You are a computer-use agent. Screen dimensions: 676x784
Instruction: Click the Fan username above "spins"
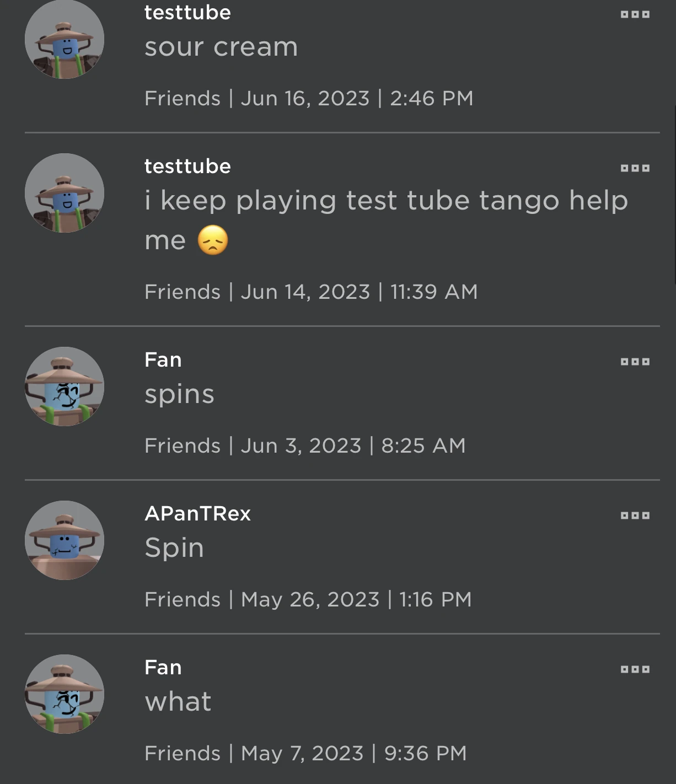coord(163,360)
